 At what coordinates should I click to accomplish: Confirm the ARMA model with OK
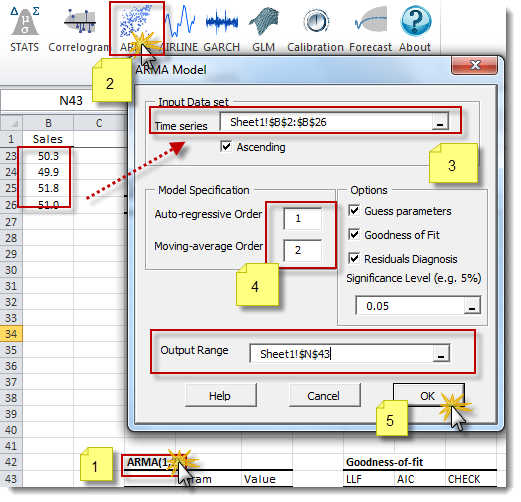tap(428, 396)
